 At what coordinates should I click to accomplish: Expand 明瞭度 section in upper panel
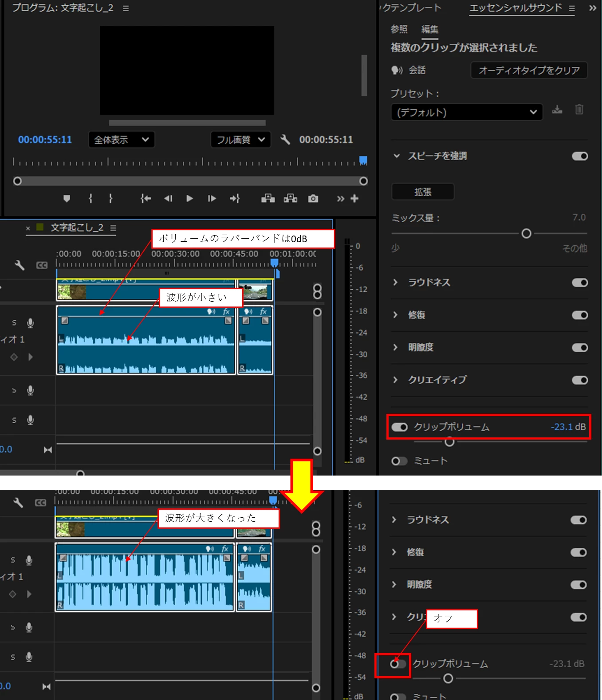coord(395,347)
